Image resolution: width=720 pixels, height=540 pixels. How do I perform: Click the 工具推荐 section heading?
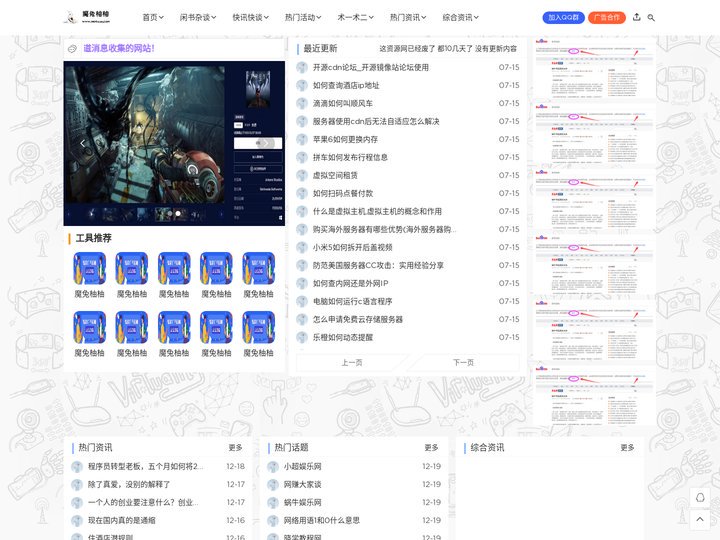(x=94, y=238)
